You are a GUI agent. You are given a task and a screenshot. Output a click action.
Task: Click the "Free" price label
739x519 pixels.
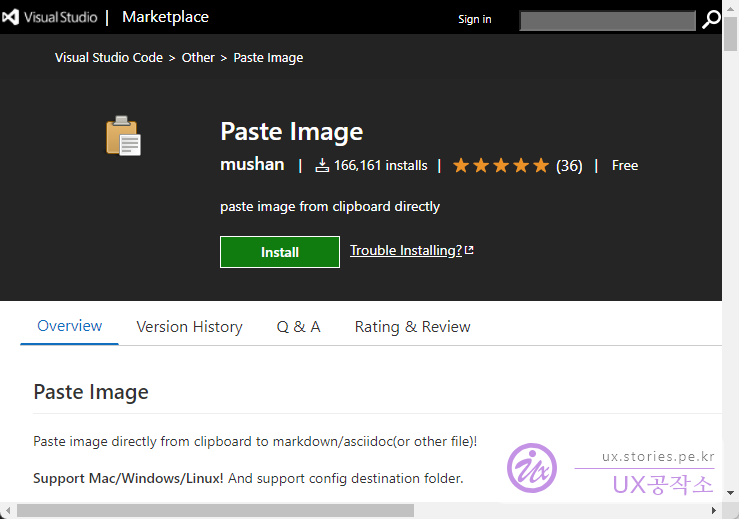(x=625, y=165)
